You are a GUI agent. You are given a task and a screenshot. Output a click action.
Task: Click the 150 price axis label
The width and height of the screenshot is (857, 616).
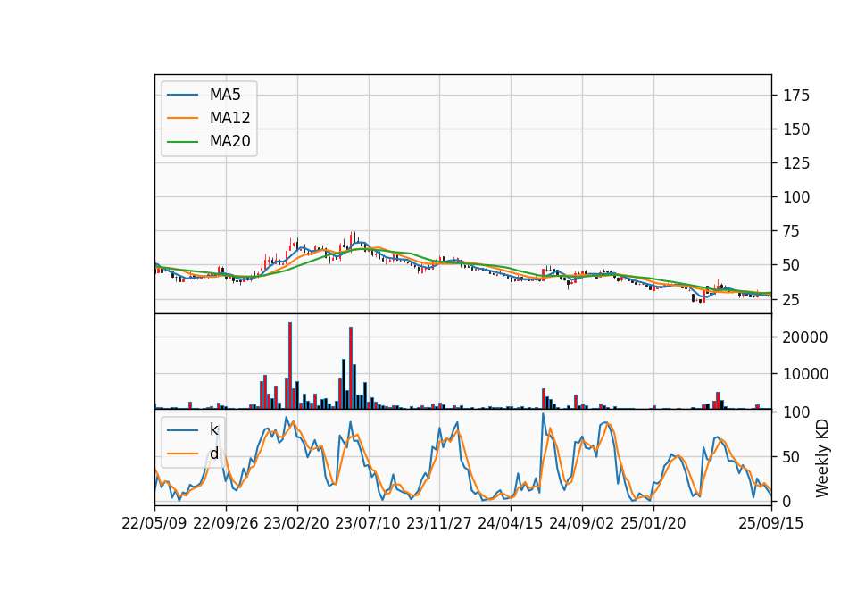[x=796, y=129]
